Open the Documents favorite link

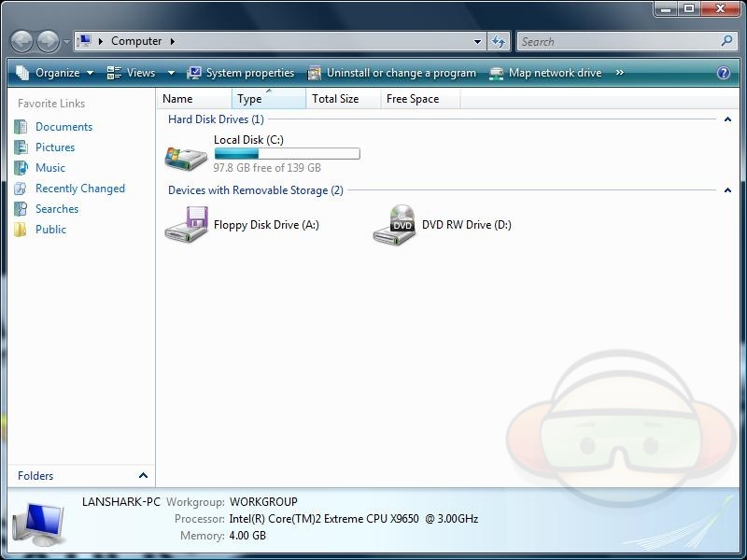63,127
